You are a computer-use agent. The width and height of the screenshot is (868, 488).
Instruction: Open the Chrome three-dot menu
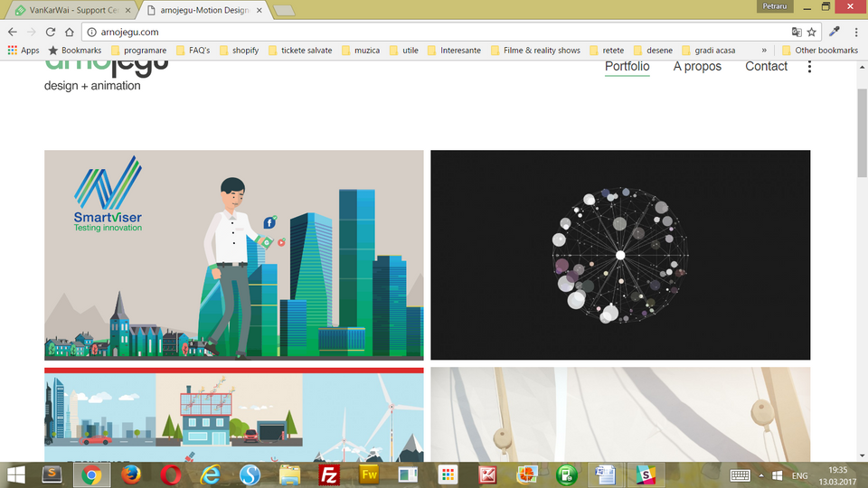[855, 32]
